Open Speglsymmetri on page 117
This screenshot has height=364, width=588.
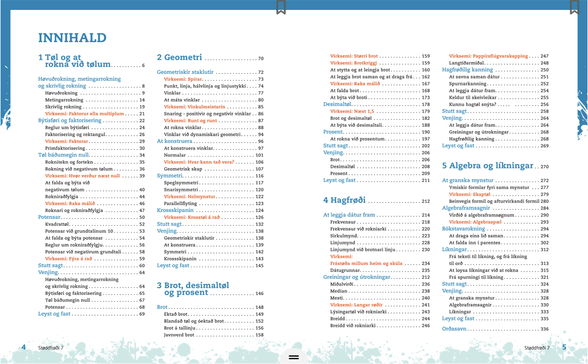pos(214,183)
